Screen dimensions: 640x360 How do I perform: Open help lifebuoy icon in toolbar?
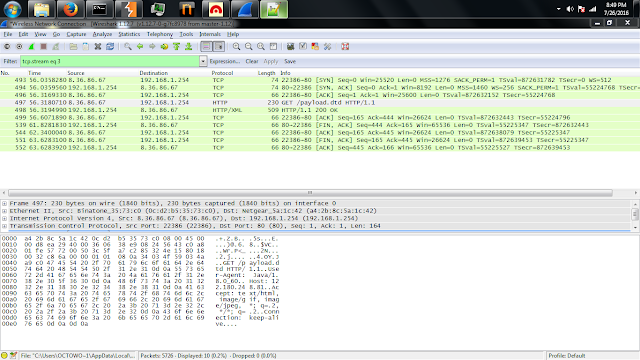(345, 47)
